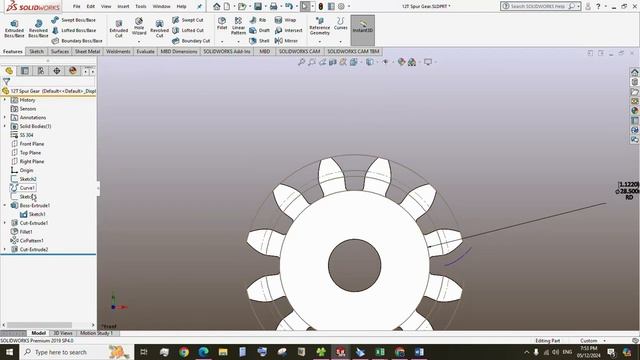Viewport: 640px width, 360px height.
Task: Click the Revolved Cut tool
Action: [159, 29]
